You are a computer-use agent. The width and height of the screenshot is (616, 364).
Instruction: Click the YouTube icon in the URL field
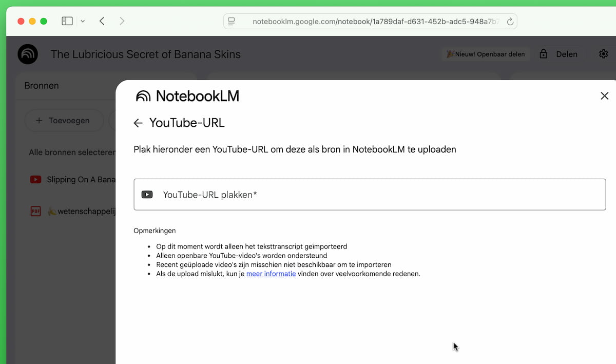tap(147, 195)
